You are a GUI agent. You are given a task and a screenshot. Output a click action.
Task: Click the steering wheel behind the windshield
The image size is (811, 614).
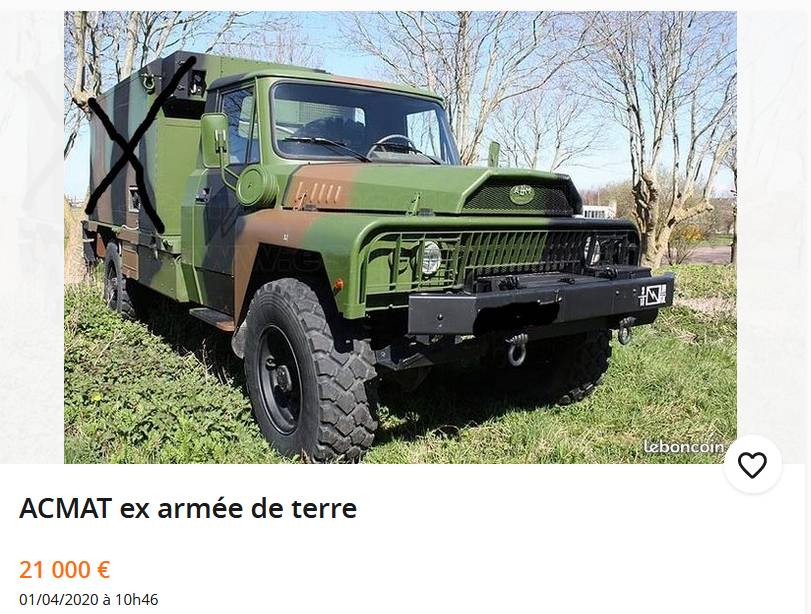click(392, 145)
